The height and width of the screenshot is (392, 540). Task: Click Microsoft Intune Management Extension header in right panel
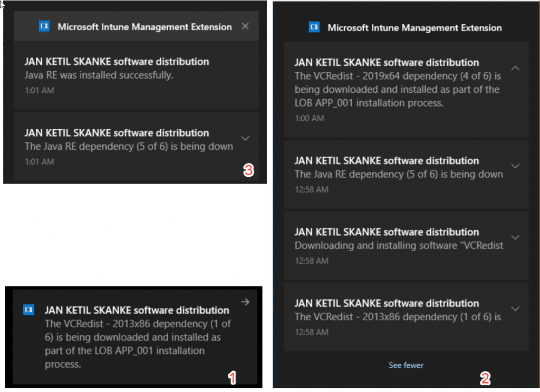[x=414, y=27]
